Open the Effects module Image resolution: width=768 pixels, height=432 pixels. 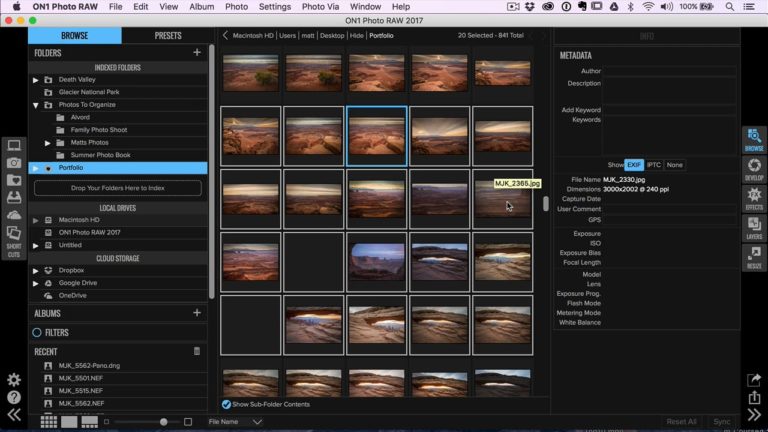click(754, 198)
